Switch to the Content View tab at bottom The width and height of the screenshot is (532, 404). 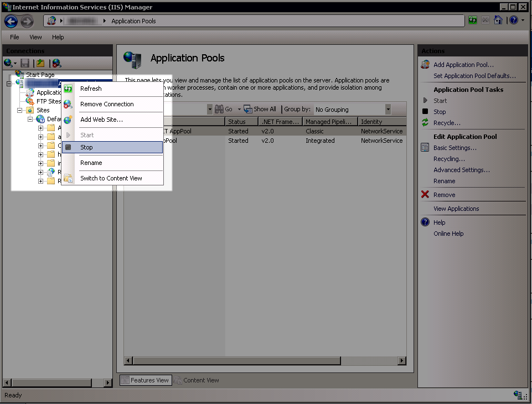[197, 380]
